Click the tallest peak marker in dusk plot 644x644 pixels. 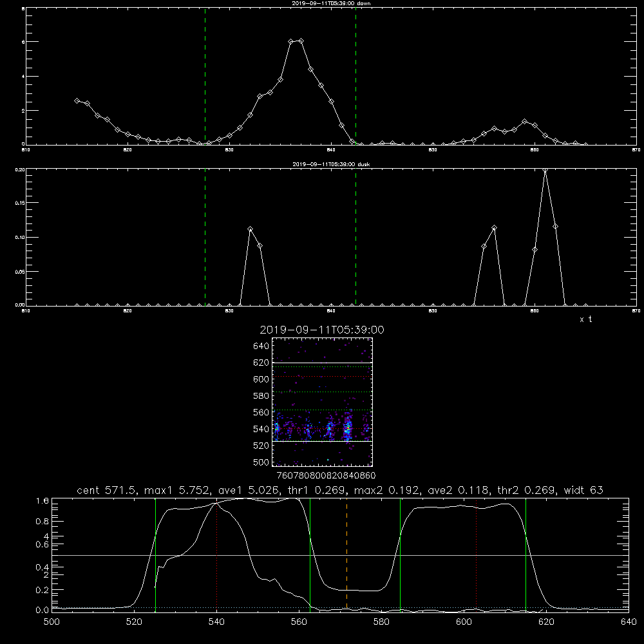(545, 170)
